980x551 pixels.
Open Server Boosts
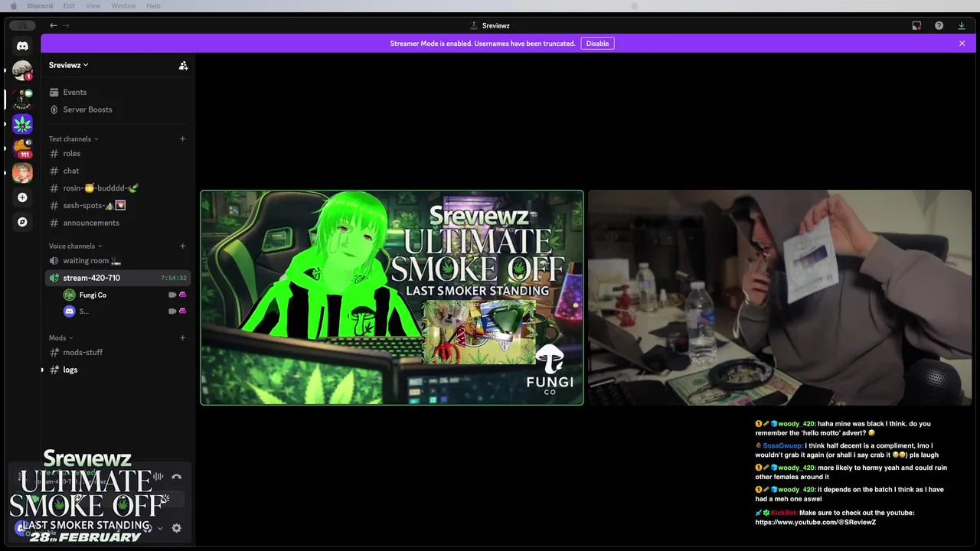pyautogui.click(x=117, y=109)
